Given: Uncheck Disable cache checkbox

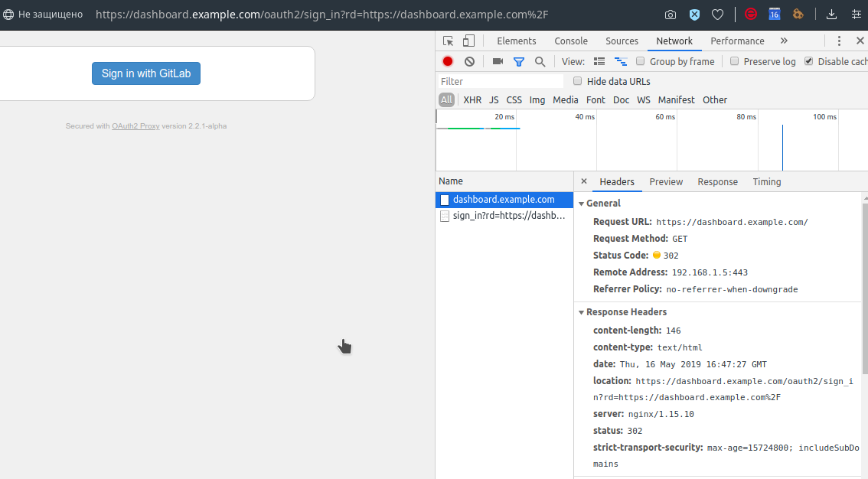Looking at the screenshot, I should pyautogui.click(x=809, y=61).
